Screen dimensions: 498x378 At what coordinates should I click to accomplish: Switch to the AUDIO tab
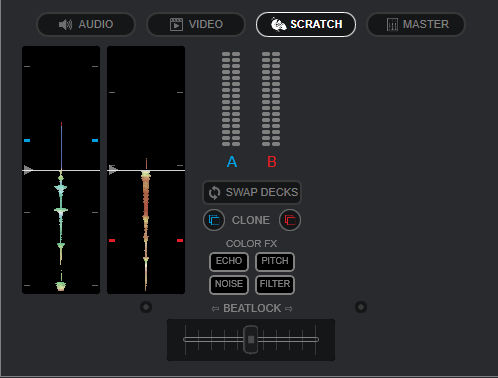86,24
